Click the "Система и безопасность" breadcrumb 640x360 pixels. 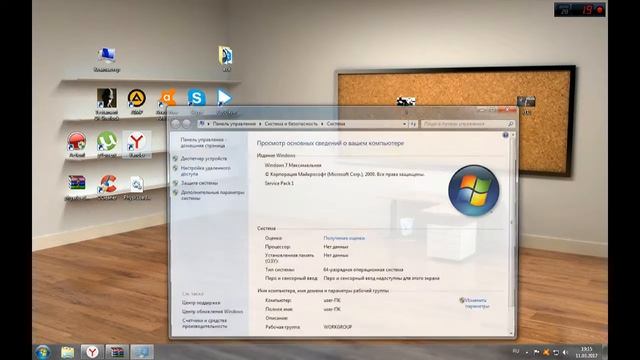pos(291,124)
